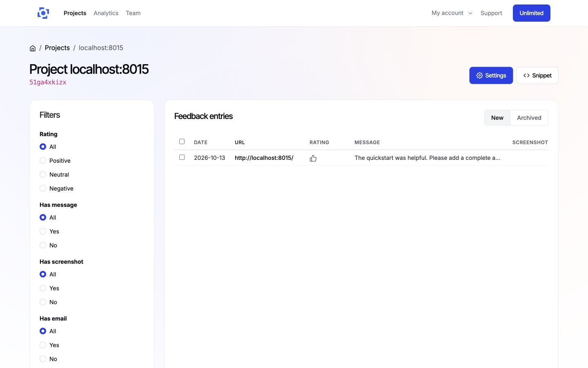Open the Projects nav item

(75, 13)
